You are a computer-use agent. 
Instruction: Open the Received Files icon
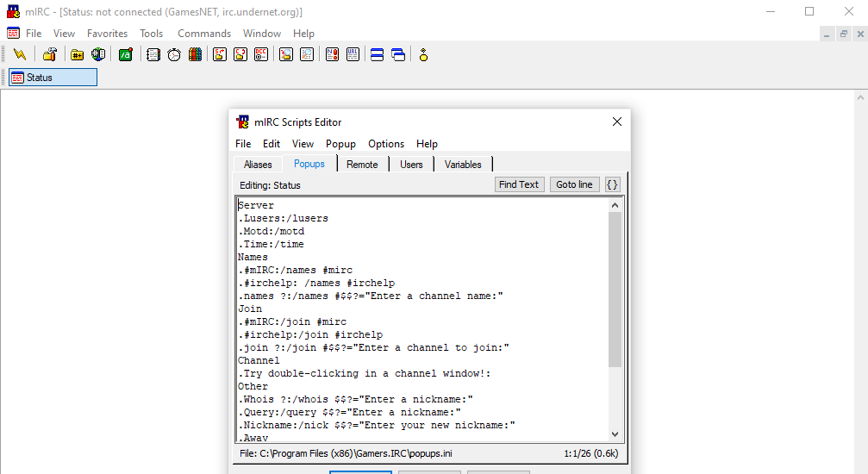pos(285,55)
